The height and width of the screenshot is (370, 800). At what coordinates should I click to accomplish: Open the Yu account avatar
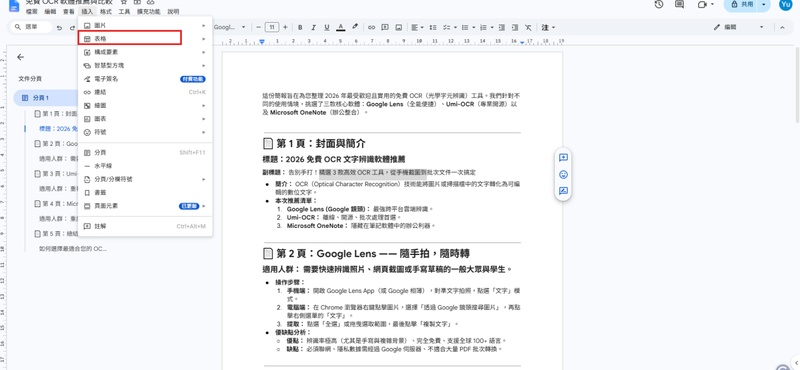(x=785, y=4)
